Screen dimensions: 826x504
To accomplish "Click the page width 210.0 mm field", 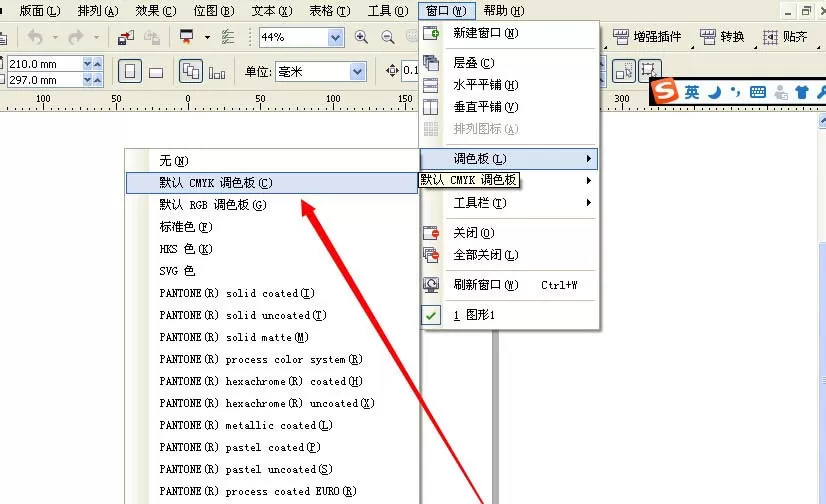I will (45, 64).
